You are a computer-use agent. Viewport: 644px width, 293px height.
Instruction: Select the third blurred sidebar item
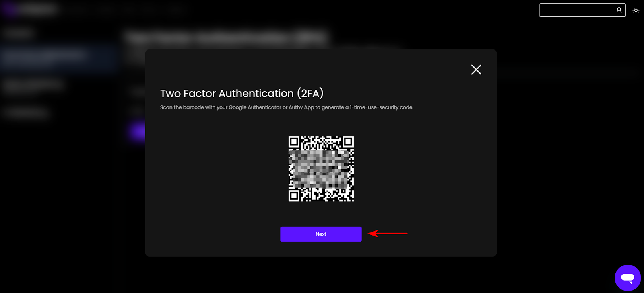pos(33,85)
